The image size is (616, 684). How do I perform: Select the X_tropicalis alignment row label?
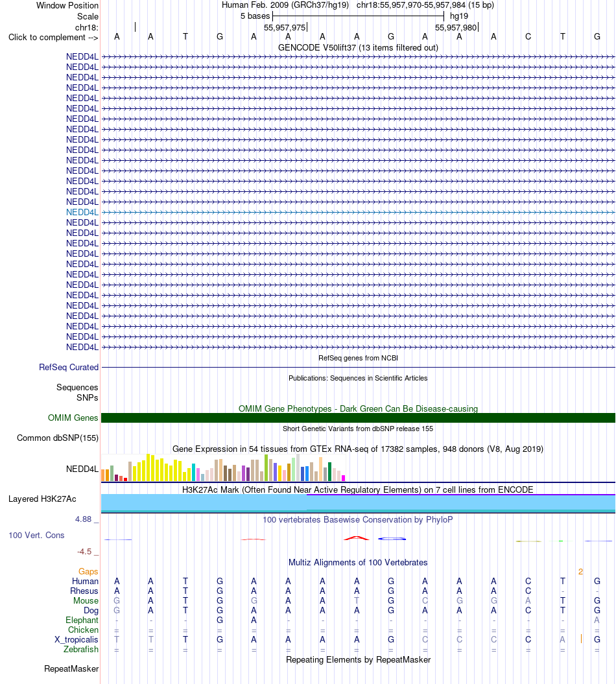tap(77, 640)
